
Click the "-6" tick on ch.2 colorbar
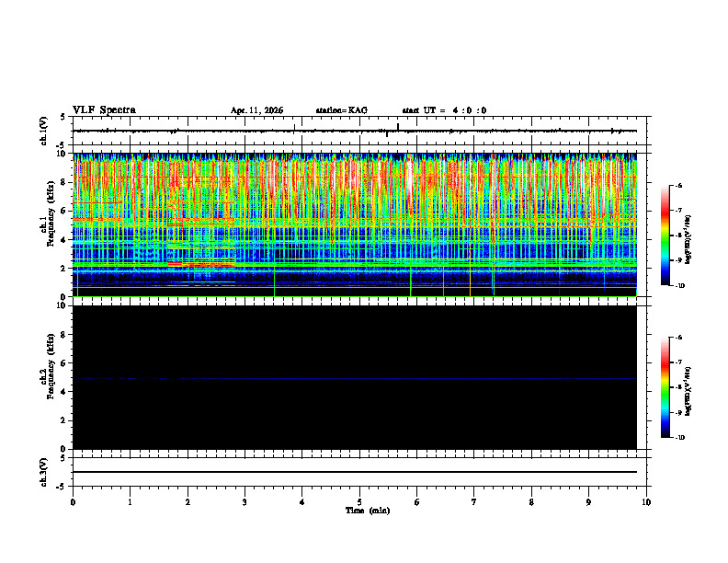pyautogui.click(x=679, y=338)
